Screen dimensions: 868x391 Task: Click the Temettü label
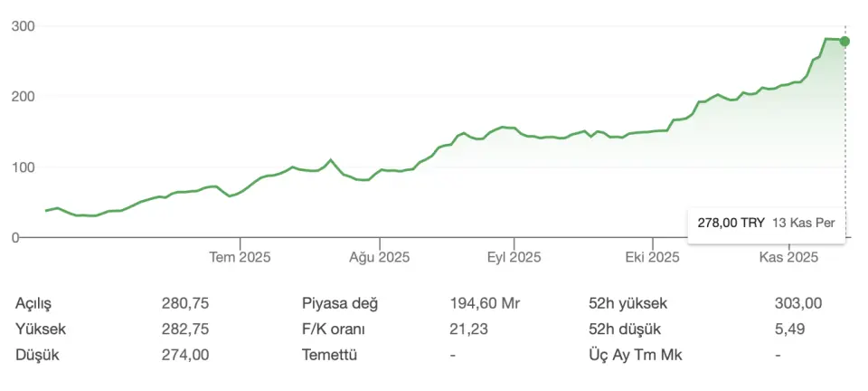[x=330, y=355]
